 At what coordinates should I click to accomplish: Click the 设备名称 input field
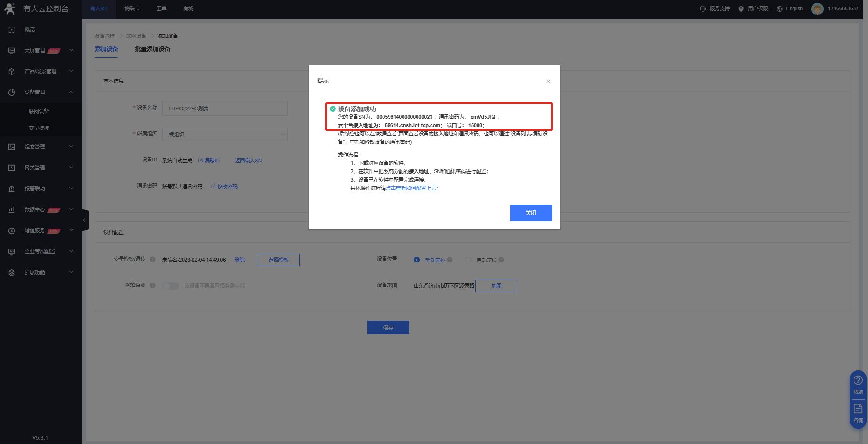click(x=225, y=108)
